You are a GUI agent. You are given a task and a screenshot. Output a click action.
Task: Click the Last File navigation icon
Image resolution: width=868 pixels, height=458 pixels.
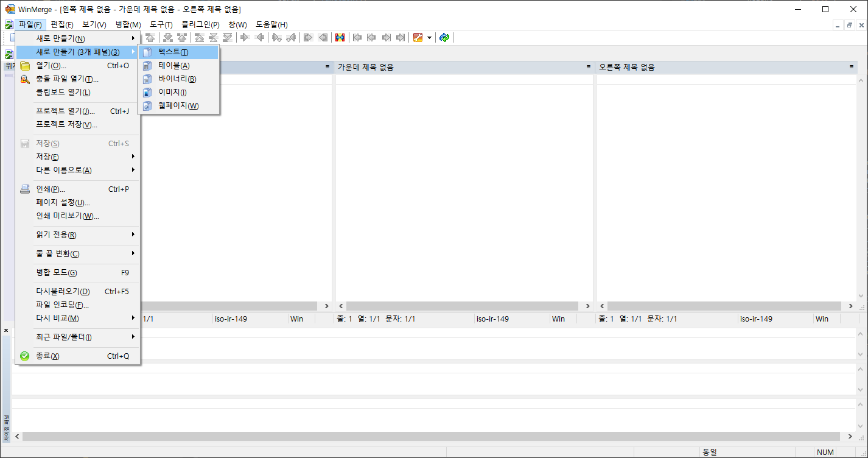click(x=401, y=38)
